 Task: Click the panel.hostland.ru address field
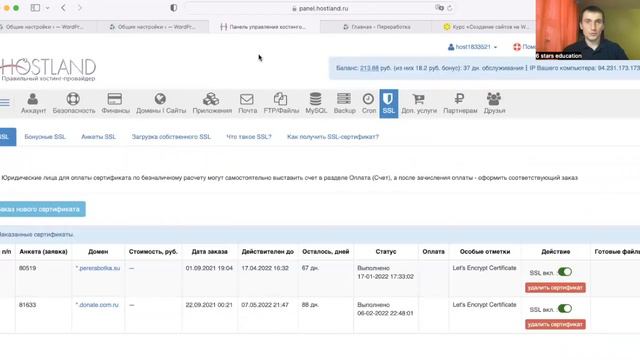320,8
